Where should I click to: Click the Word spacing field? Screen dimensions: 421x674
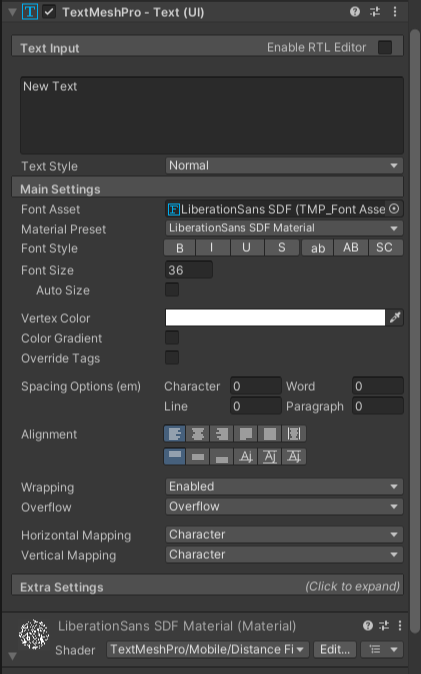[x=378, y=386]
